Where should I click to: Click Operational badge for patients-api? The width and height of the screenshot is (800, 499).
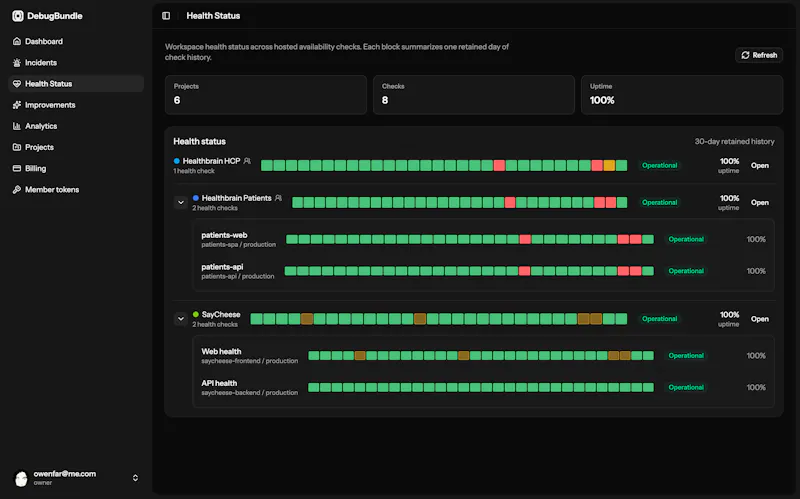686,271
